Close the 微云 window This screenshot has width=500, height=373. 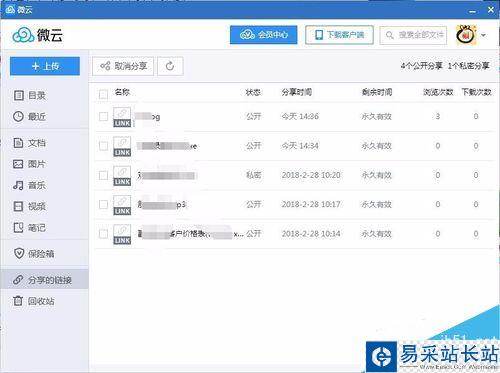point(491,10)
